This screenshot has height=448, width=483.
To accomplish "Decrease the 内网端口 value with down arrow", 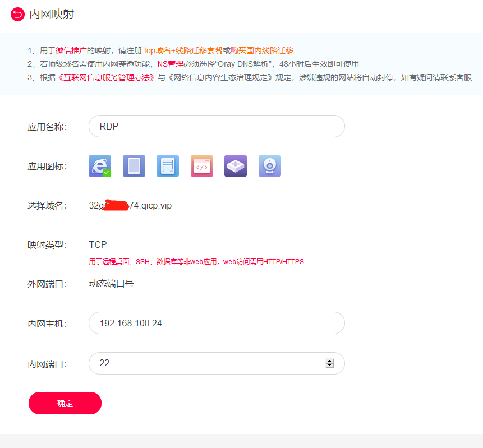I will (330, 366).
